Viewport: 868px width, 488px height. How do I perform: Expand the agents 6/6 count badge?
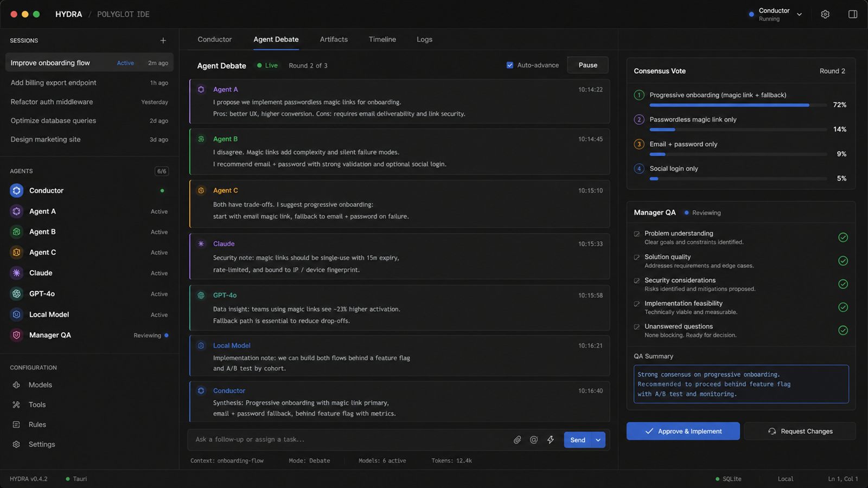tap(162, 171)
